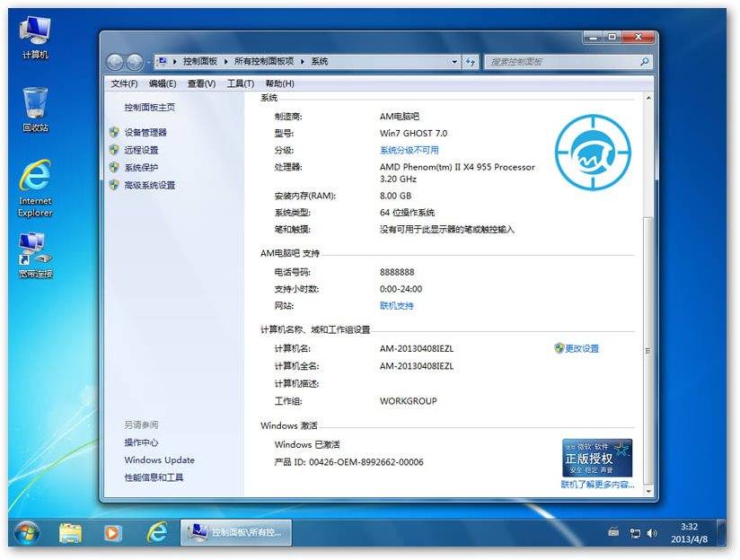This screenshot has height=560, width=740.
Task: Click the shield icon beside 系统保护
Action: pyautogui.click(x=114, y=167)
